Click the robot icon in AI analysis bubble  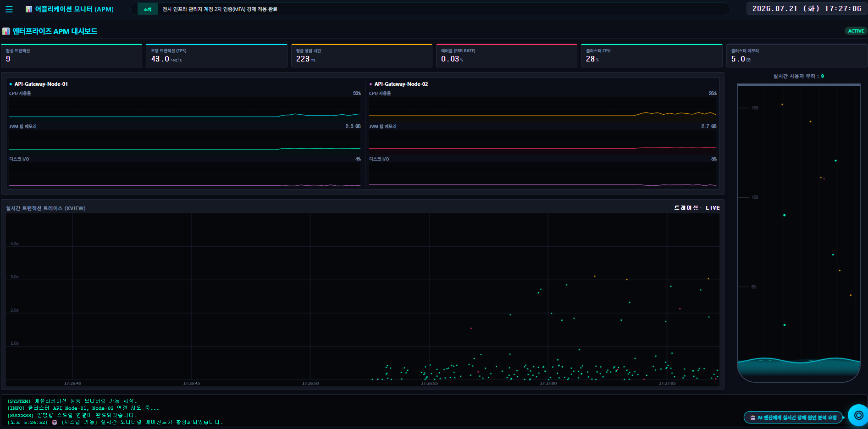tap(753, 418)
